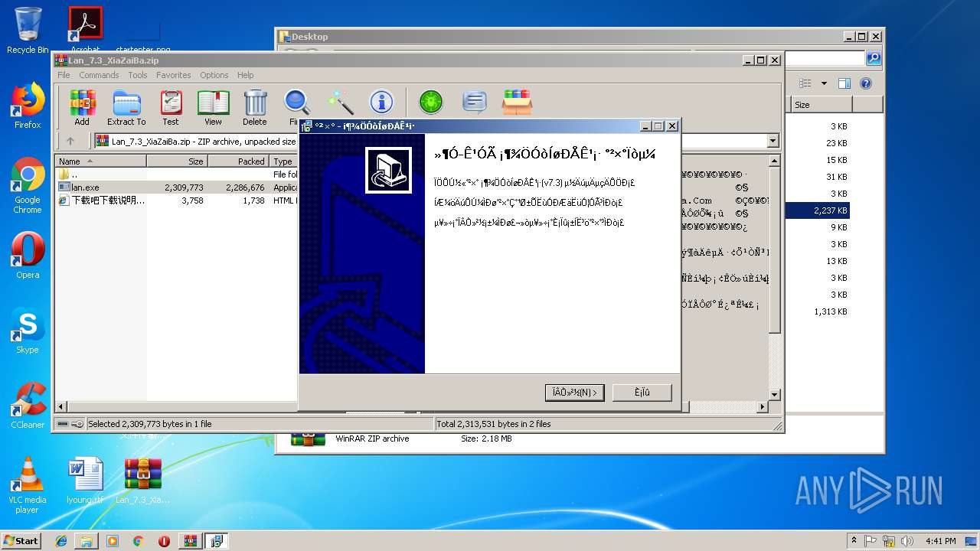The image size is (980, 551).
Task: Click the Opera taskbar icon
Action: click(x=164, y=541)
